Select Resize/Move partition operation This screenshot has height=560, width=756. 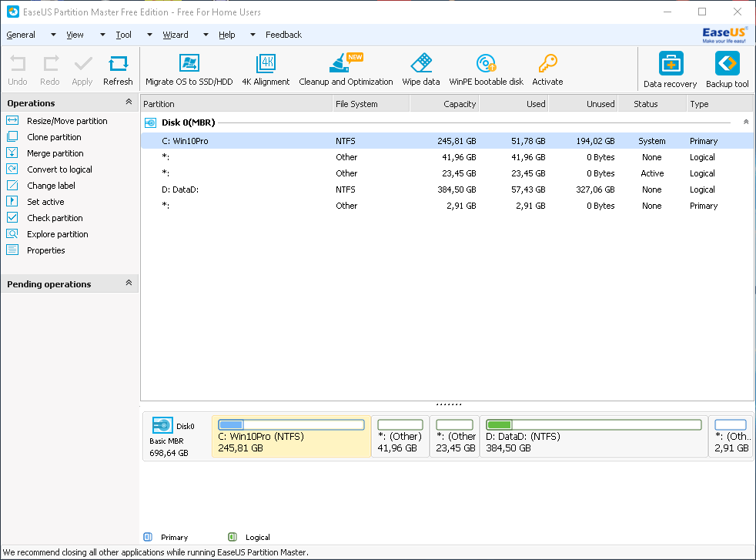tap(67, 121)
